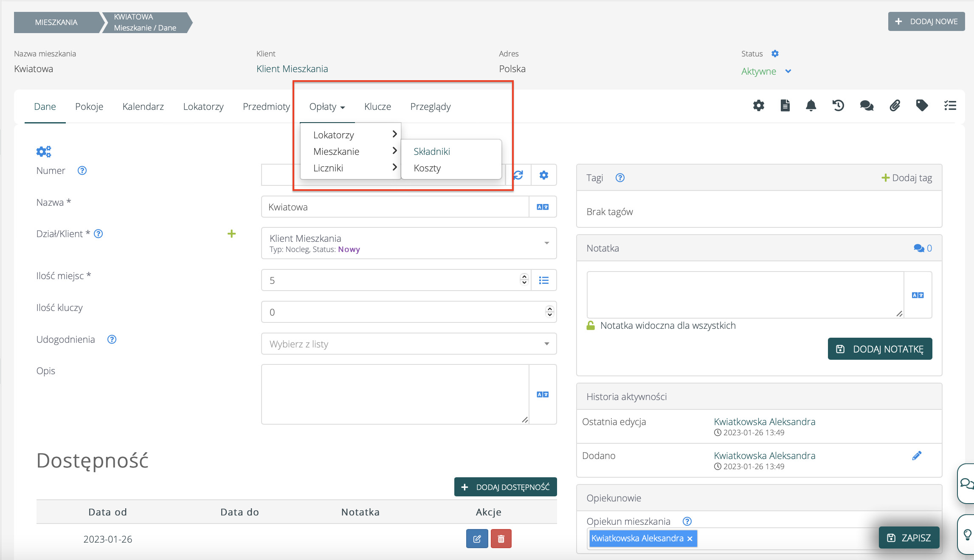Open the checklist tasks icon
This screenshot has height=560, width=974.
(x=950, y=105)
